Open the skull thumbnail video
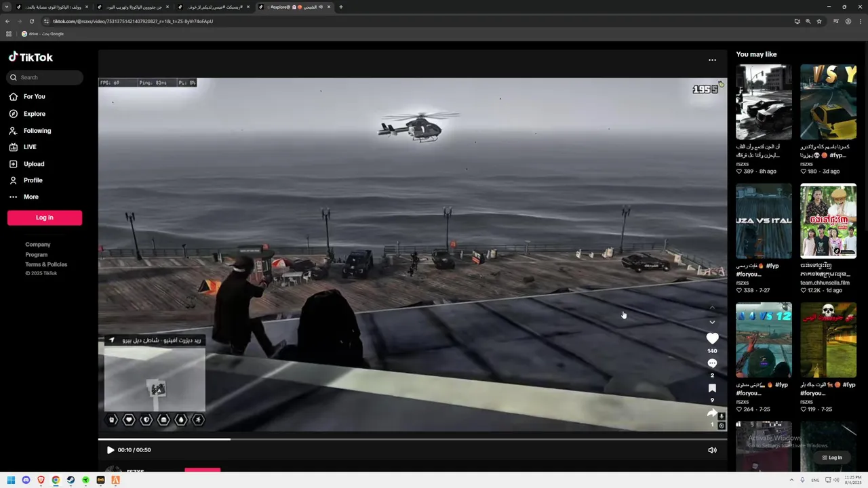Viewport: 868px width, 488px height. tap(828, 340)
